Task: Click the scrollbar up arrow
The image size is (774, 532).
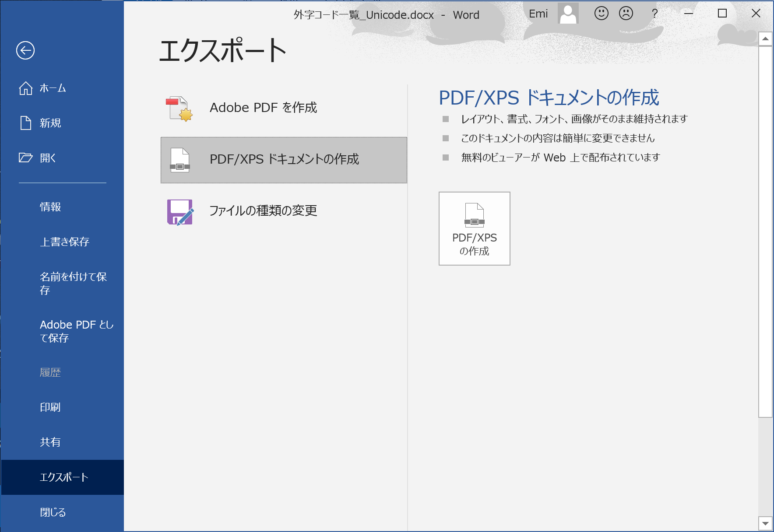Action: [765, 39]
